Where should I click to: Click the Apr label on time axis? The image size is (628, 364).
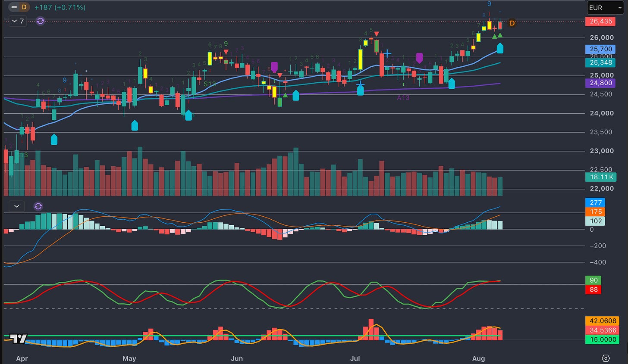tap(22, 358)
